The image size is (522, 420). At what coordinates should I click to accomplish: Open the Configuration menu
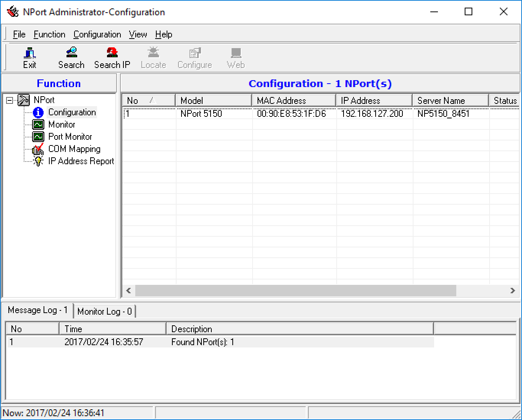tap(97, 34)
